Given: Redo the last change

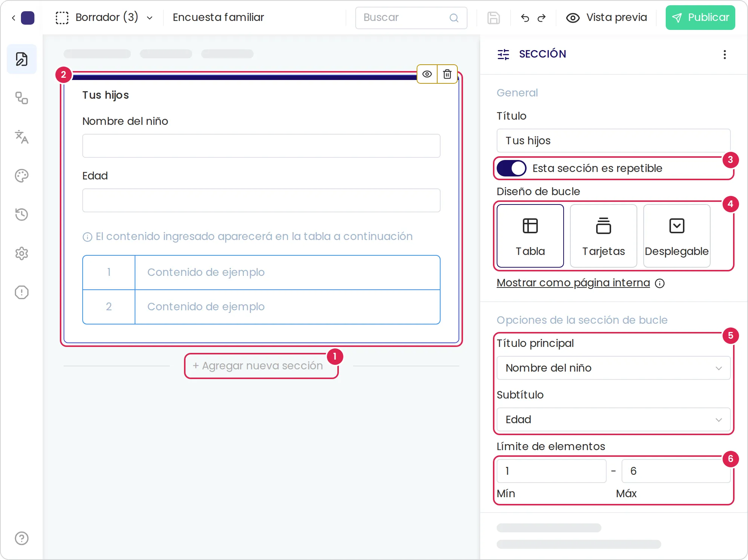Looking at the screenshot, I should point(542,18).
